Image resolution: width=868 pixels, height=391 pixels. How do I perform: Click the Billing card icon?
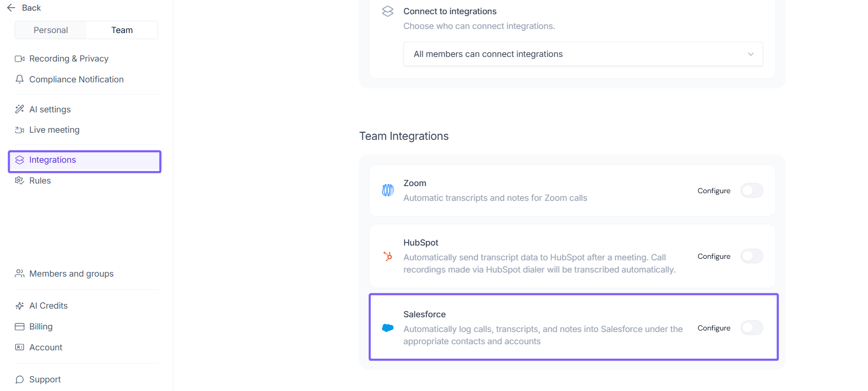pyautogui.click(x=20, y=326)
